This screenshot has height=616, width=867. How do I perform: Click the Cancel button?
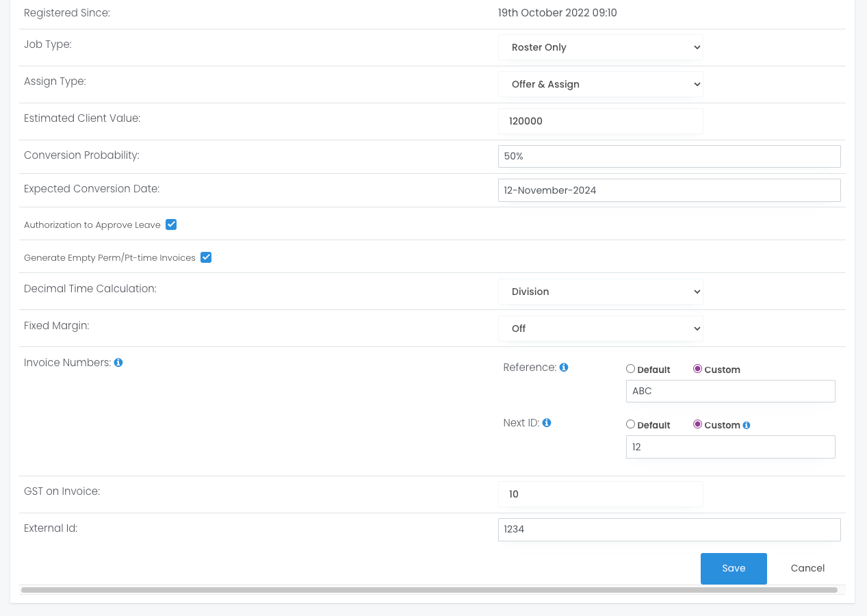(x=807, y=568)
